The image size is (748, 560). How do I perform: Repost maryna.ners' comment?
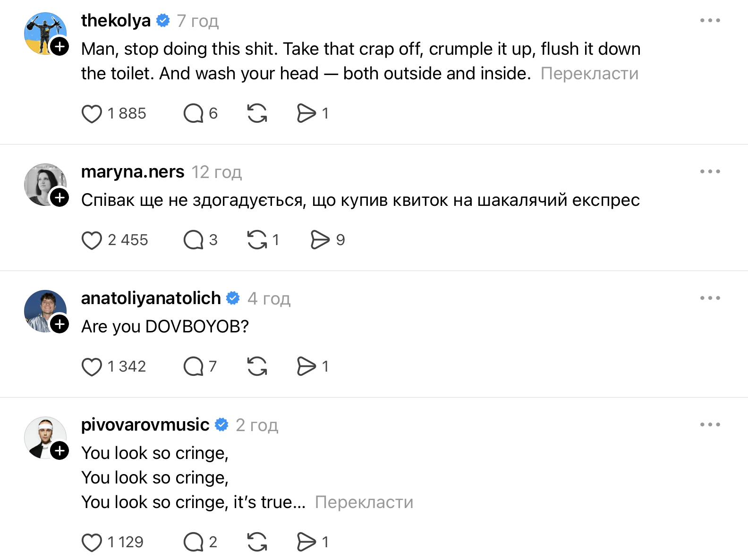(257, 240)
